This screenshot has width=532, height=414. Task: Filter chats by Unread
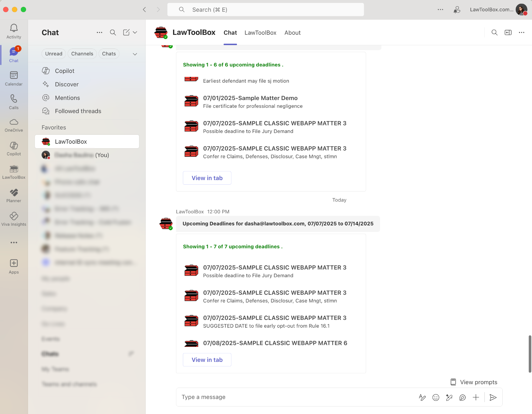coord(54,54)
